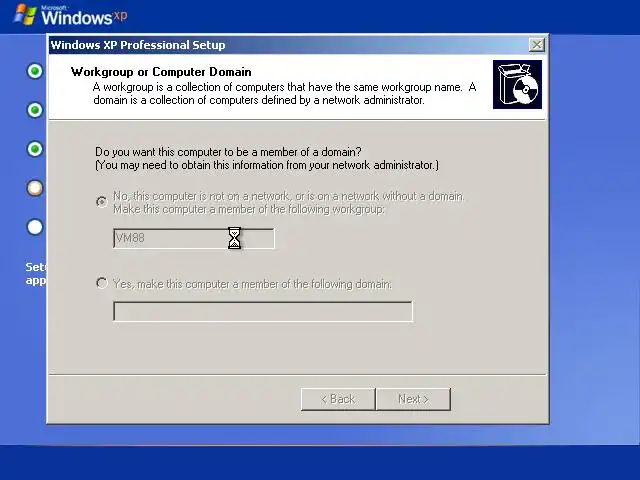
Task: Go back with the '< Back' button
Action: [x=338, y=399]
